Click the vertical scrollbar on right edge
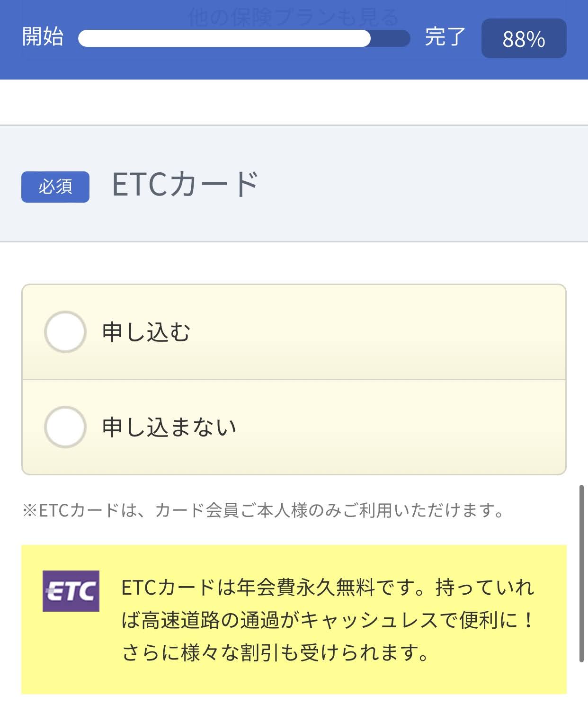588x722 pixels. point(581,573)
